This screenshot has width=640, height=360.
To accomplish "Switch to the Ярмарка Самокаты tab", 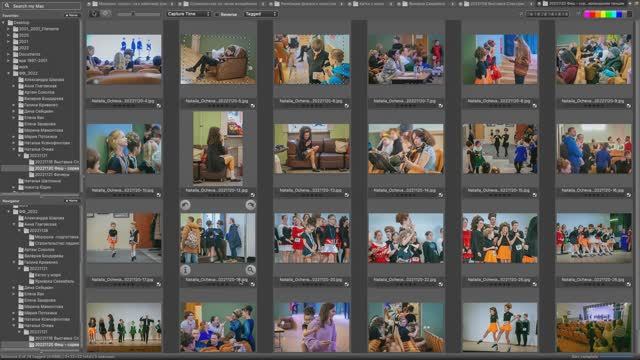I will click(424, 4).
